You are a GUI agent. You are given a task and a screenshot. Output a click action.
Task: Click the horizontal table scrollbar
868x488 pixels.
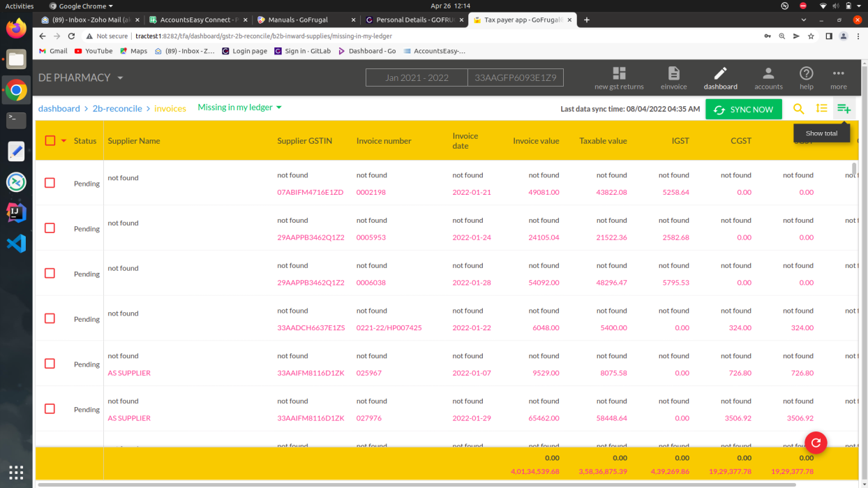[417, 484]
